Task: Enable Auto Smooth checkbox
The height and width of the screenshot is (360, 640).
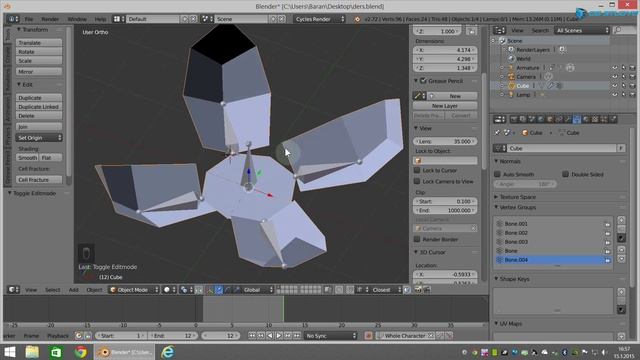Action: (x=497, y=174)
